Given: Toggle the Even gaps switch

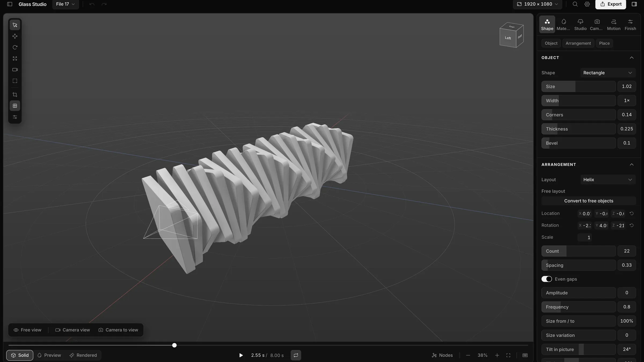Looking at the screenshot, I should [x=547, y=279].
